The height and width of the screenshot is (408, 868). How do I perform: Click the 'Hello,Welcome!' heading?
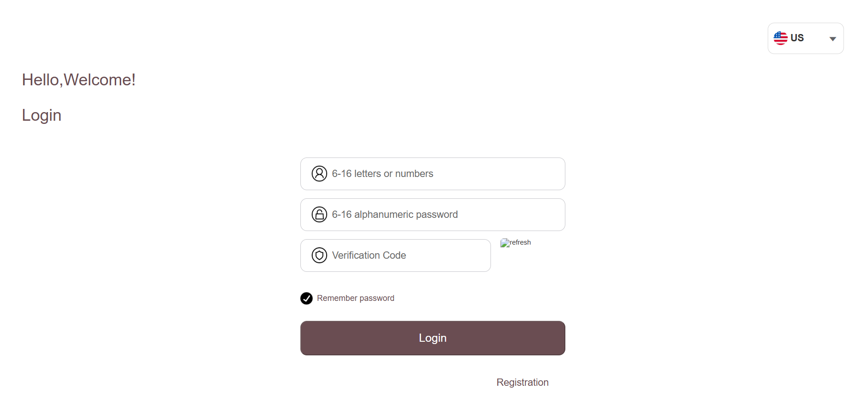pos(78,80)
